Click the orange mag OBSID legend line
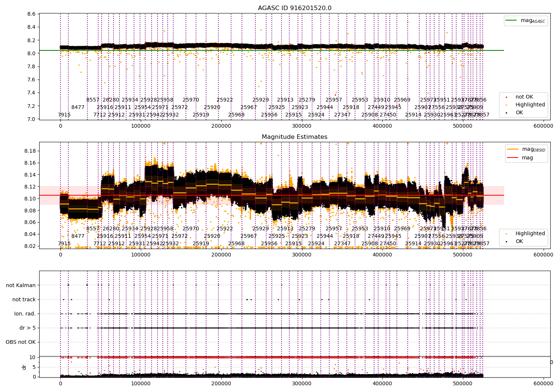This screenshot has width=560, height=392. [x=513, y=149]
